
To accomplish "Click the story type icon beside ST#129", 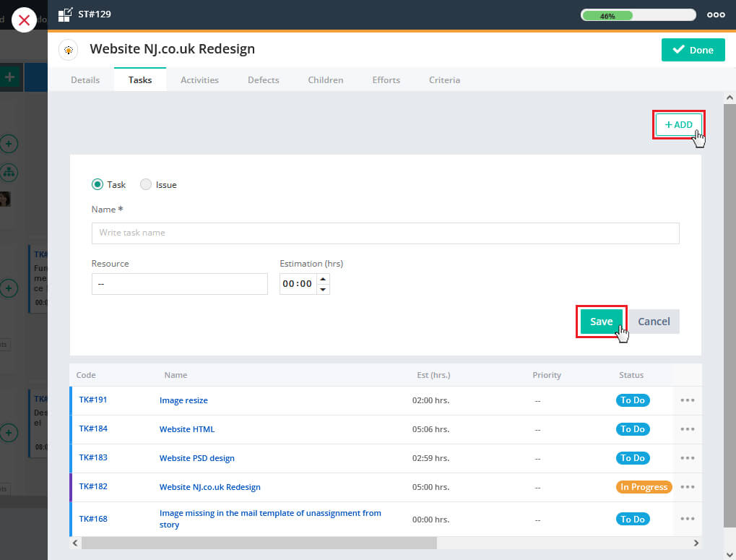I will point(65,14).
